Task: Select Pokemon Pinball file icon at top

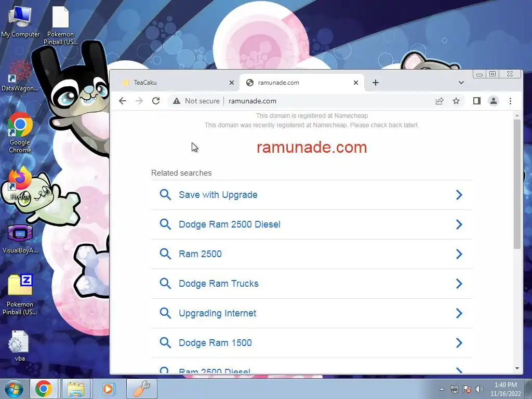Action: point(60,25)
